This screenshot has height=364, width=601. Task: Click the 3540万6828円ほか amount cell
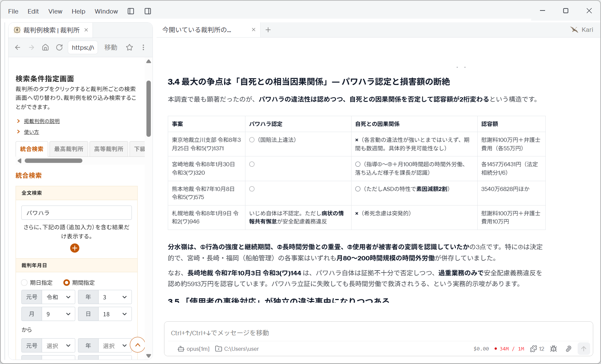tap(511, 193)
